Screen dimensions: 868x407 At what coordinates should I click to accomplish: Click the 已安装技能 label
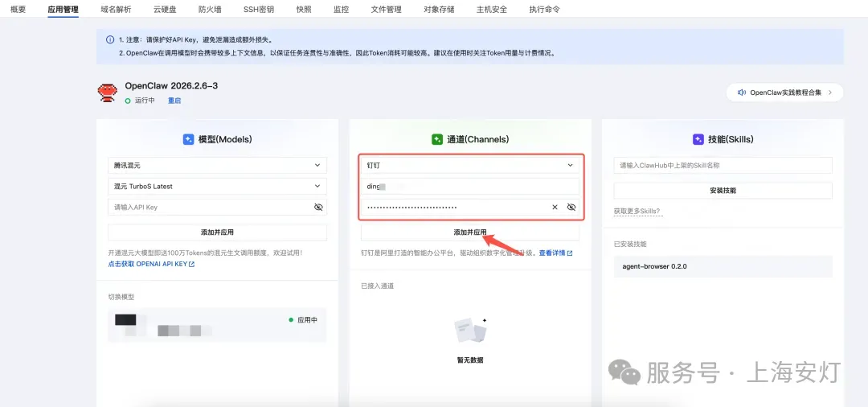click(x=630, y=245)
